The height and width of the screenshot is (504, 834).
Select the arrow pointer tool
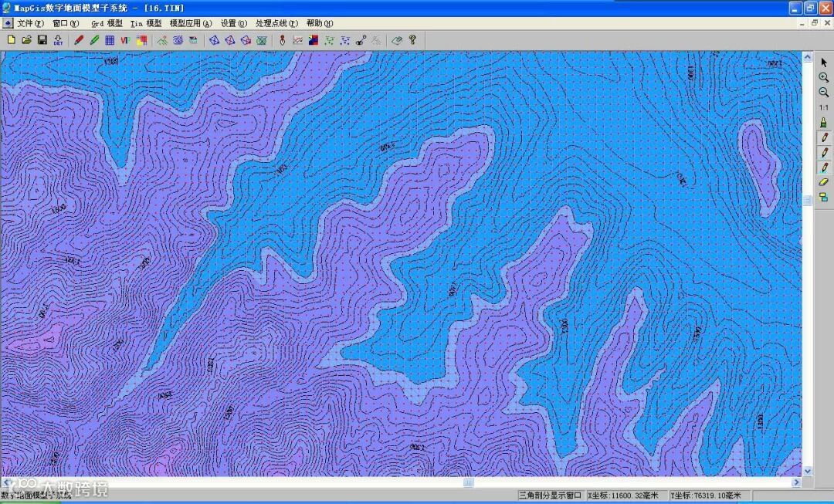[824, 63]
